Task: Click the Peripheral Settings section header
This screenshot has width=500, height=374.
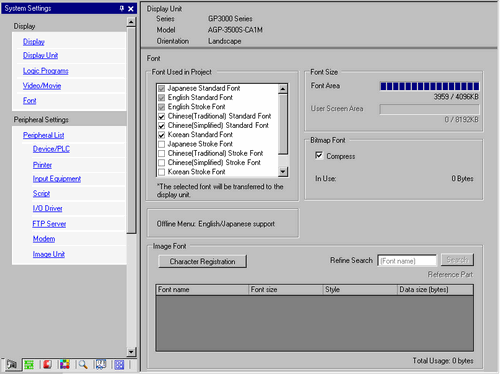Action: [41, 120]
